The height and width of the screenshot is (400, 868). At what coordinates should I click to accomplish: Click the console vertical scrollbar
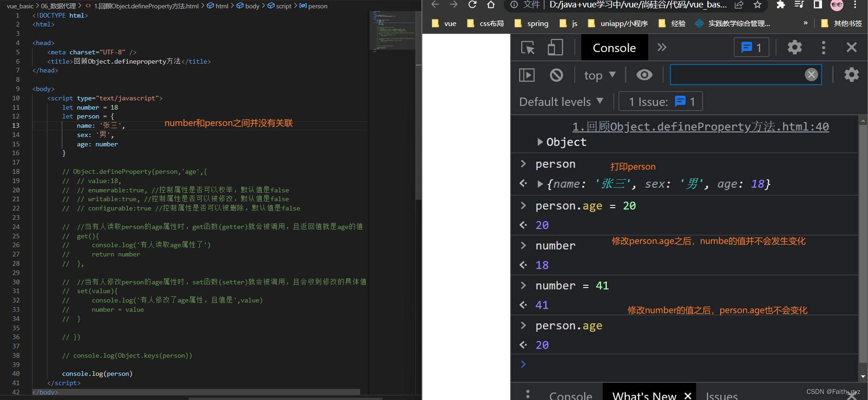coord(863,243)
